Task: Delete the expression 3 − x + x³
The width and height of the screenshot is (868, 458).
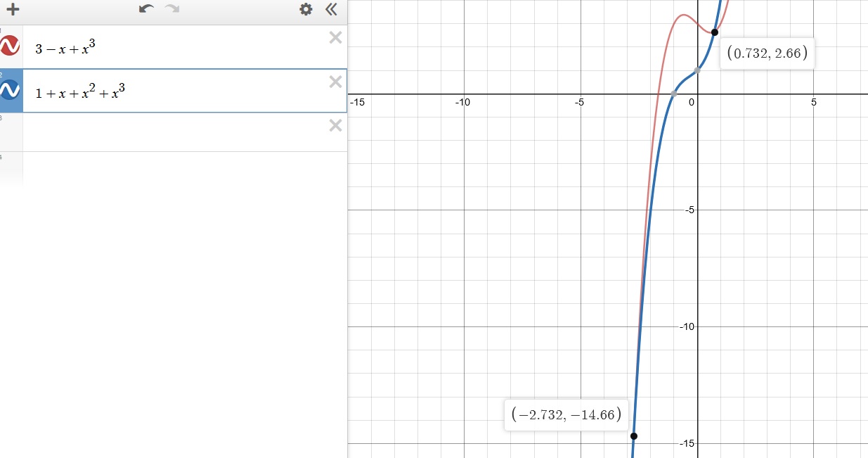Action: click(335, 38)
